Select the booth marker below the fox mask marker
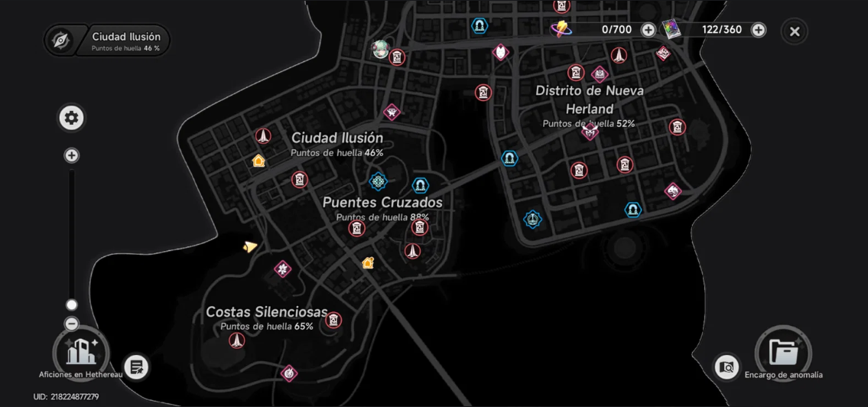The height and width of the screenshot is (407, 868). 483,93
